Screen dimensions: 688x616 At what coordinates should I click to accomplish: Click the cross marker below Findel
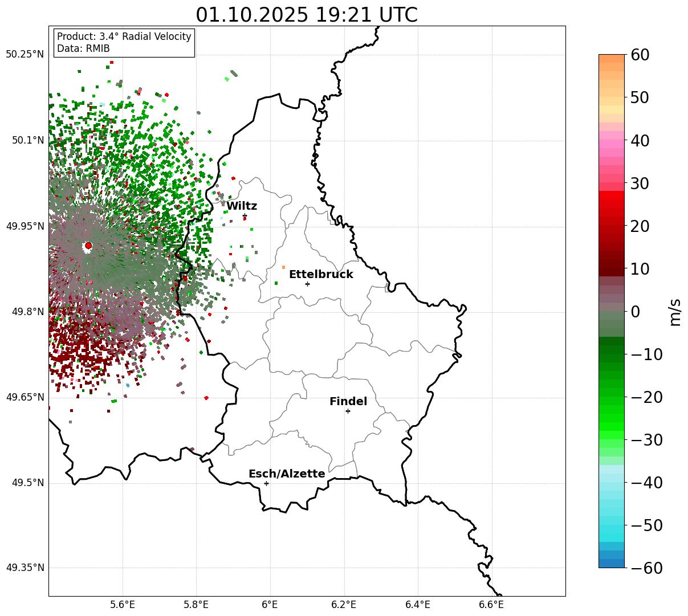tap(348, 411)
